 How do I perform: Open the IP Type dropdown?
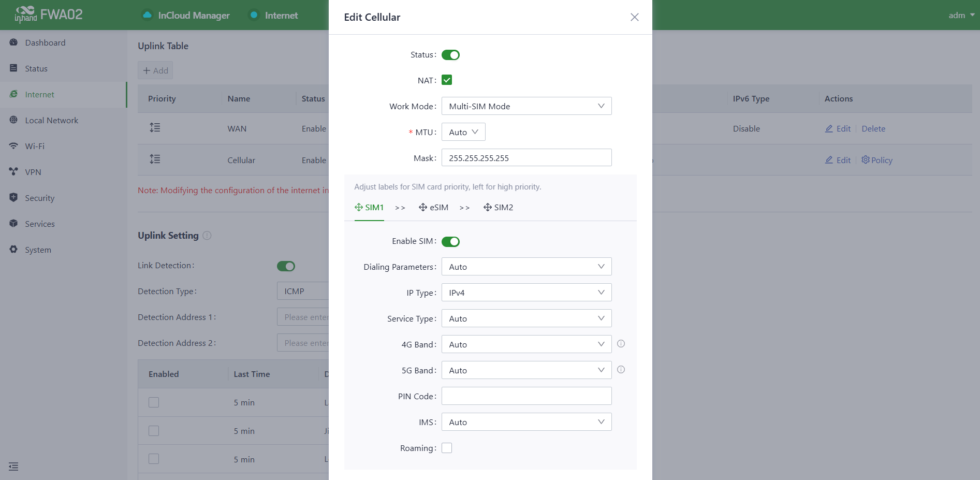tap(526, 293)
